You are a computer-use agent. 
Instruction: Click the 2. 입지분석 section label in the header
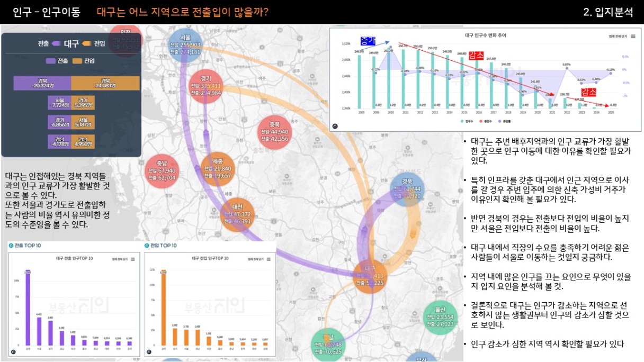click(608, 12)
